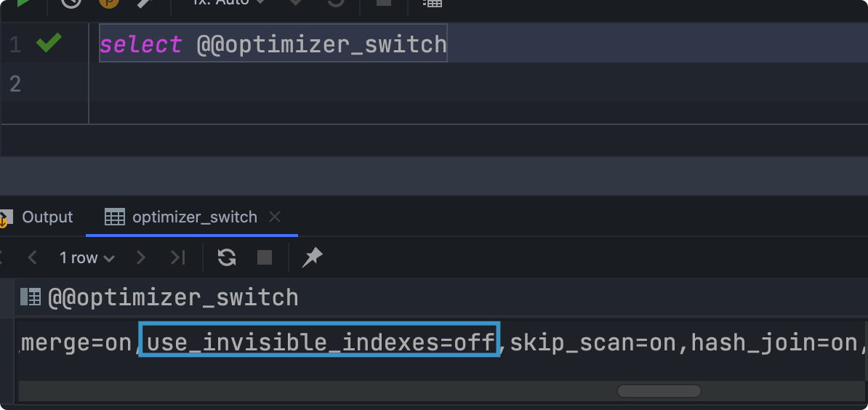Pin the optimizer_switch result tab
The height and width of the screenshot is (410, 868).
point(312,257)
